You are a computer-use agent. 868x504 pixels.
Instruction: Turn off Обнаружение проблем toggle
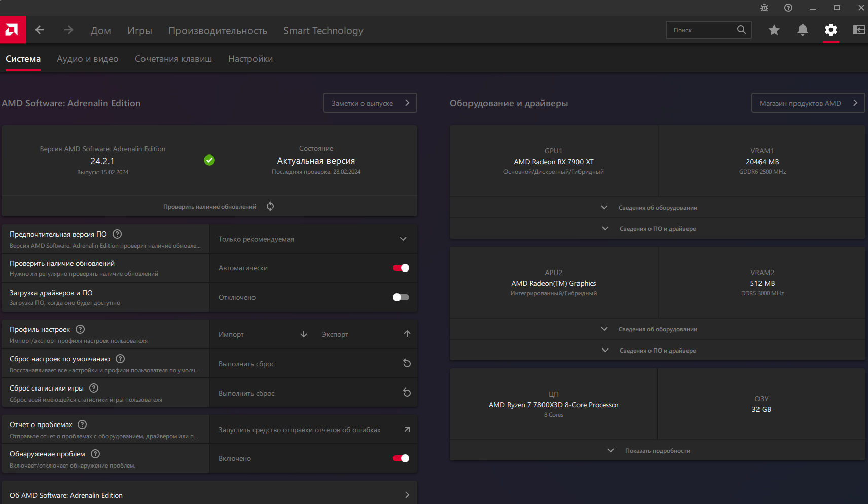click(401, 458)
